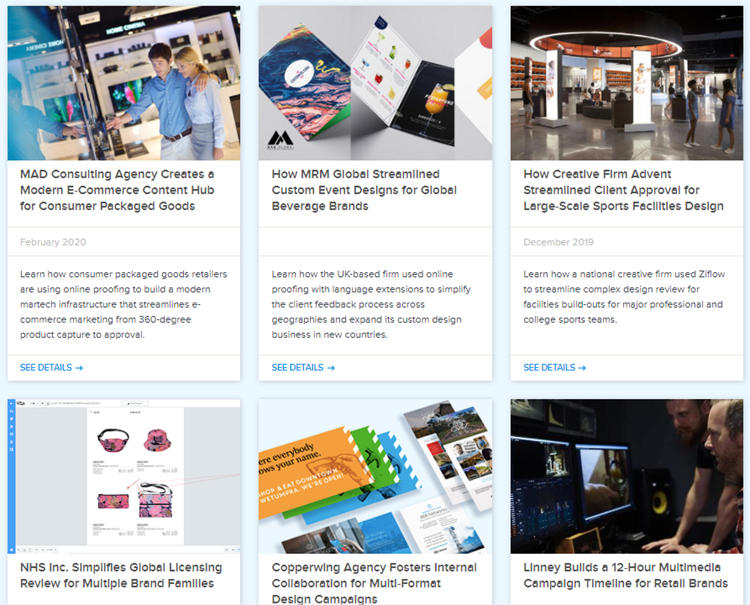
Task: Open the Copperwing Agency article title
Action: (374, 583)
